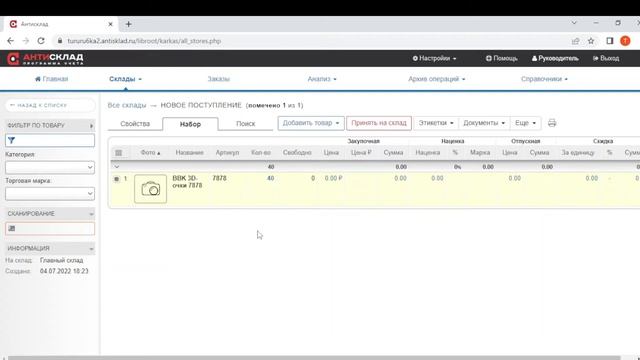The image size is (640, 360).
Task: Open the camera photo placeholder for BBK 3D
Action: (x=151, y=189)
